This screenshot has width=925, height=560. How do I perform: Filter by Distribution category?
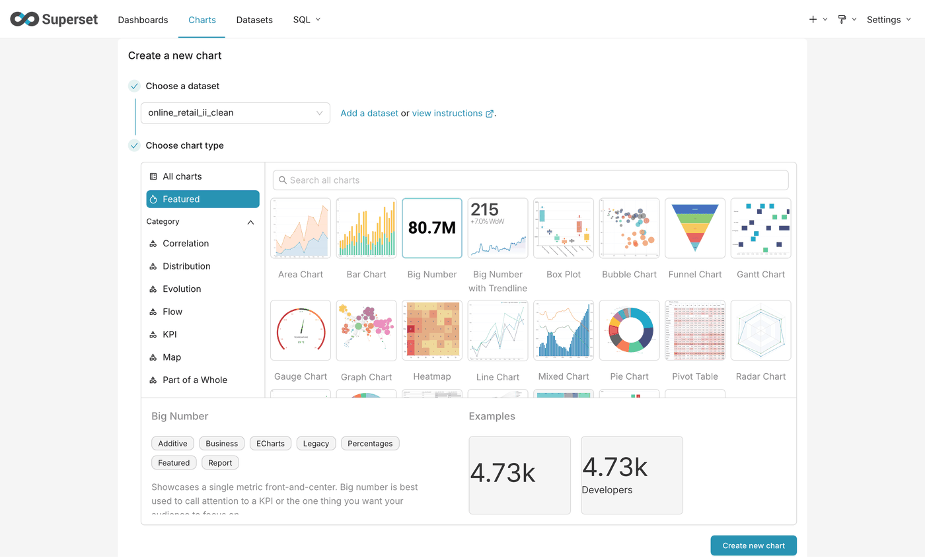(x=203, y=266)
